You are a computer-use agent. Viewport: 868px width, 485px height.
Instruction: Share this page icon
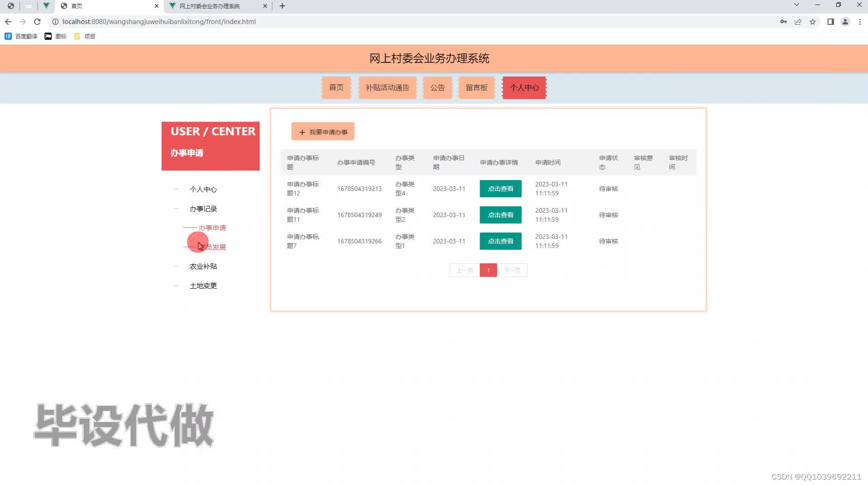click(798, 22)
